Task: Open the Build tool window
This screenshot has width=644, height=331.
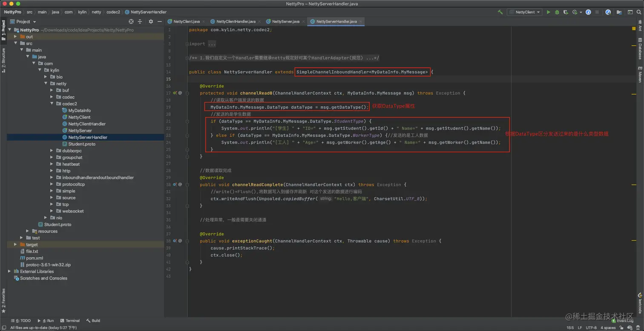Action: [x=93, y=321]
